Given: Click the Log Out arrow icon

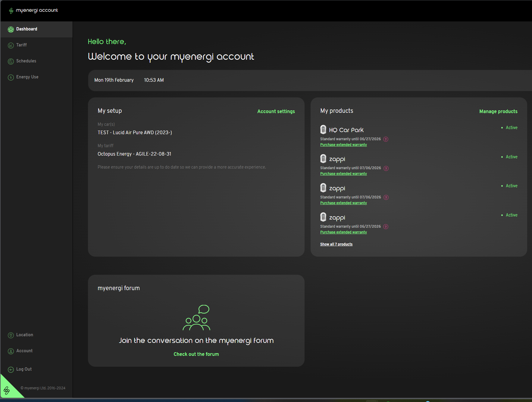Looking at the screenshot, I should [x=11, y=369].
